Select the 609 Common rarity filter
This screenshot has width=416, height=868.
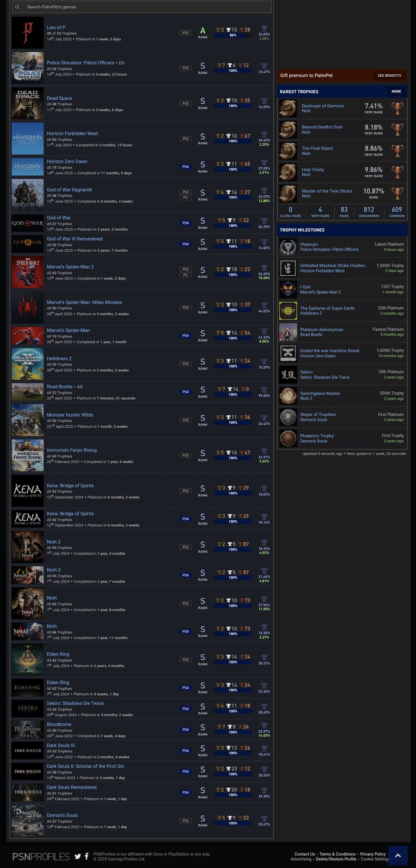(x=397, y=212)
